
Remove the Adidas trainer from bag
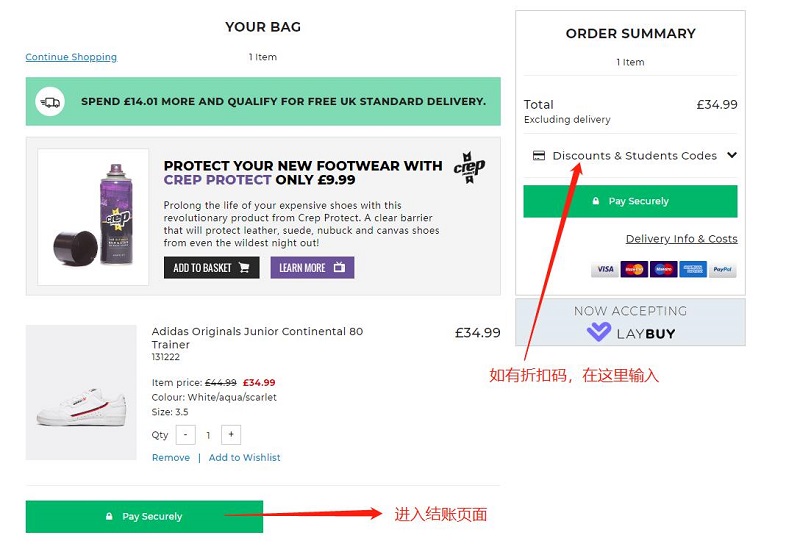click(x=171, y=458)
